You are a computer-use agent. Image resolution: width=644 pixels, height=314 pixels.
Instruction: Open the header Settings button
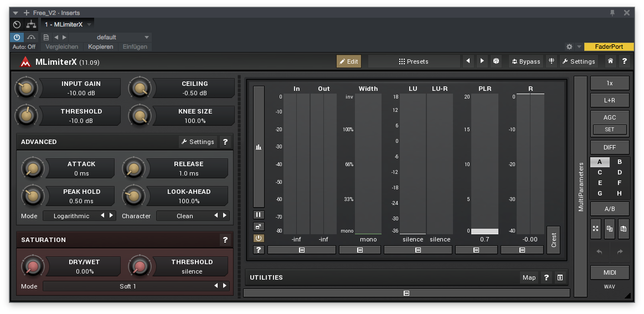coord(579,61)
